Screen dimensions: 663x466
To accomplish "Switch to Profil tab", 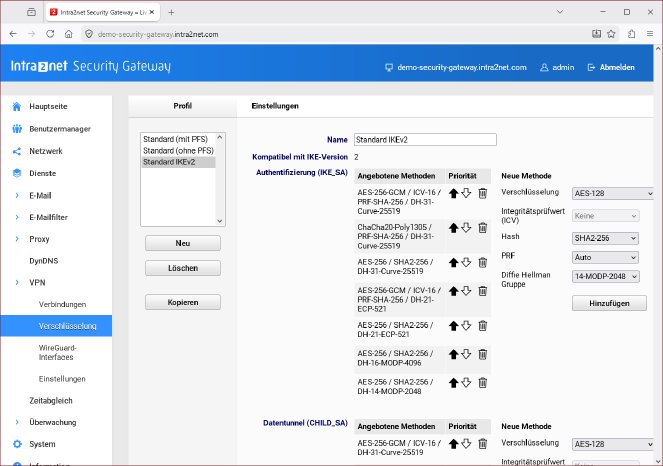I will (183, 106).
